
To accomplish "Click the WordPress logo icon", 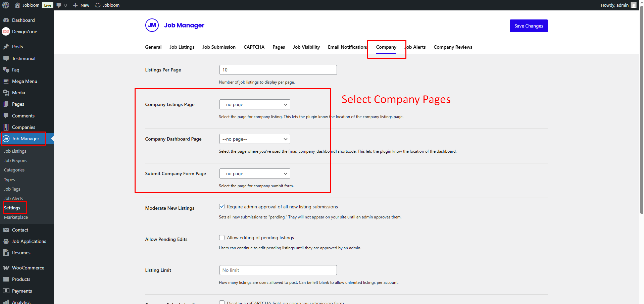I will pos(6,5).
